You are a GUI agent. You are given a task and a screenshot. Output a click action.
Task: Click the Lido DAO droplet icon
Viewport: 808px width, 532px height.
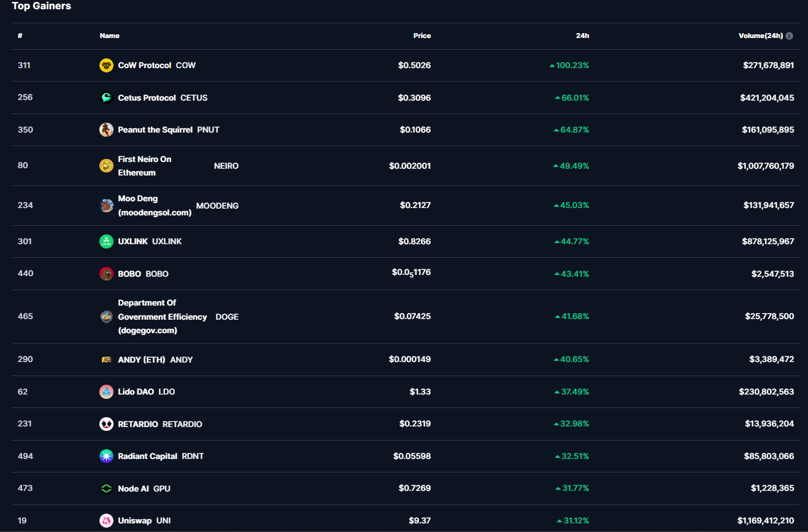pos(106,392)
